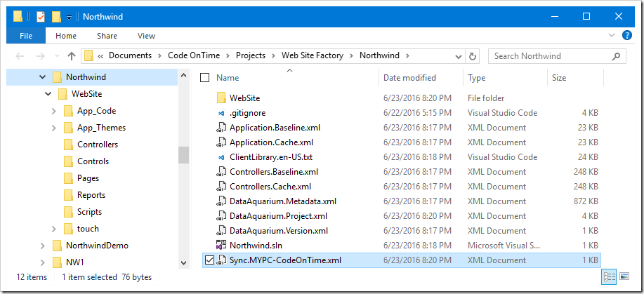The width and height of the screenshot is (644, 294).
Task: Click Documents in the address path
Action: [130, 55]
